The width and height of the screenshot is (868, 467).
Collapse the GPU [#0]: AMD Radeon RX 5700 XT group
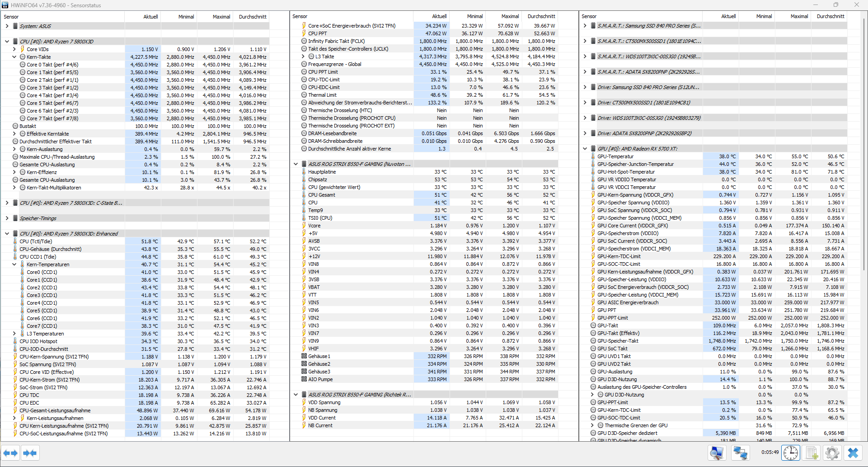tap(585, 149)
